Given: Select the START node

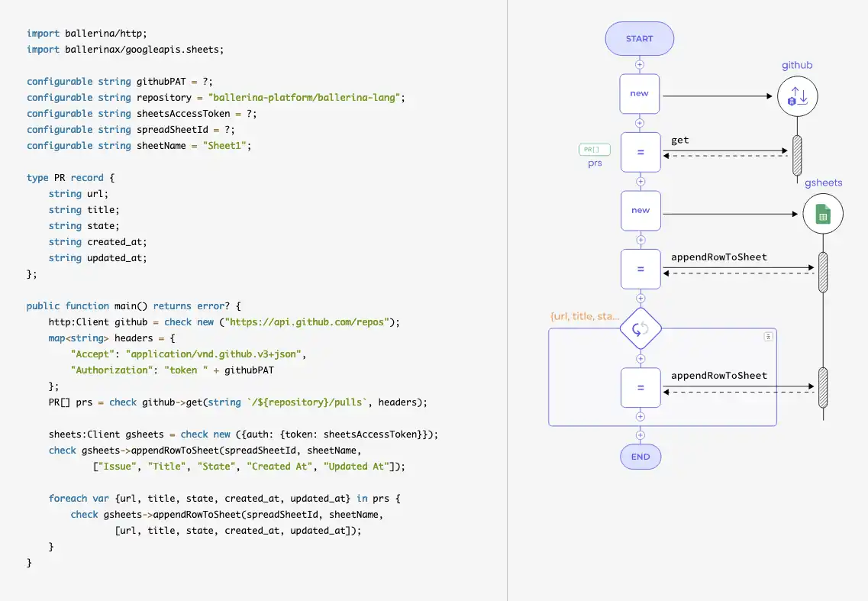Looking at the screenshot, I should point(640,39).
